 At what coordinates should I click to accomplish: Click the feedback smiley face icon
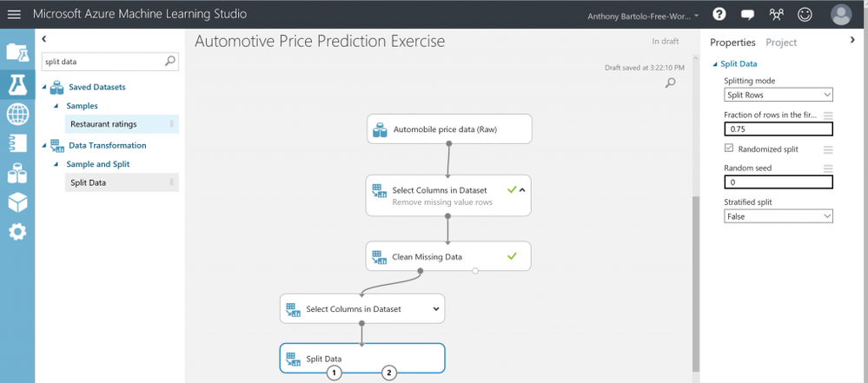805,15
